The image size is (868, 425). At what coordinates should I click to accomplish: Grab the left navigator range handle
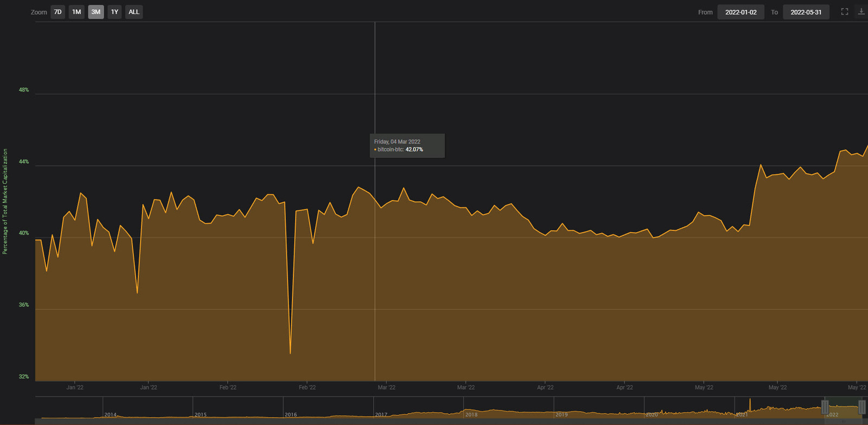[x=825, y=407]
